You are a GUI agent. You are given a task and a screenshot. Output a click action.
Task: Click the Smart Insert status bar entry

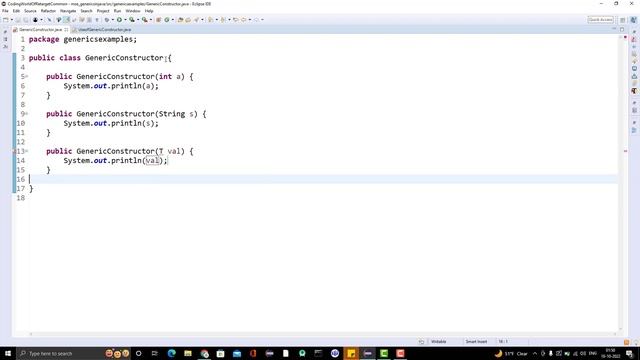tap(476, 342)
